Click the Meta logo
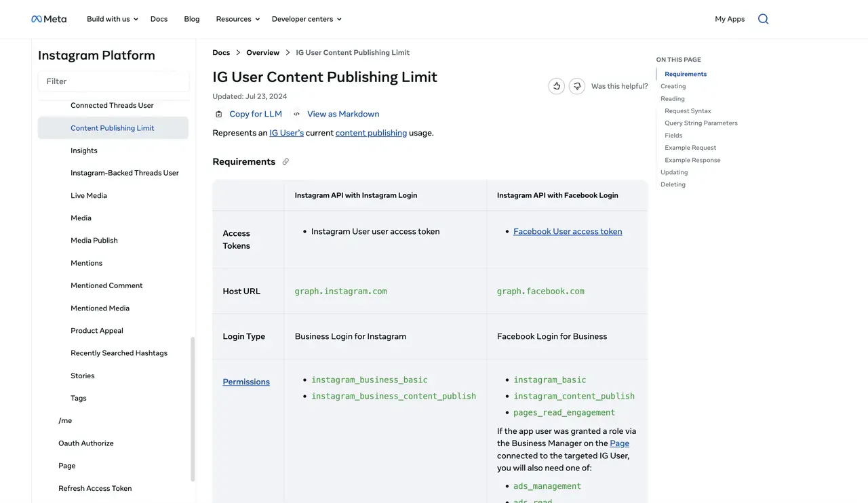Image resolution: width=868 pixels, height=503 pixels. [49, 19]
